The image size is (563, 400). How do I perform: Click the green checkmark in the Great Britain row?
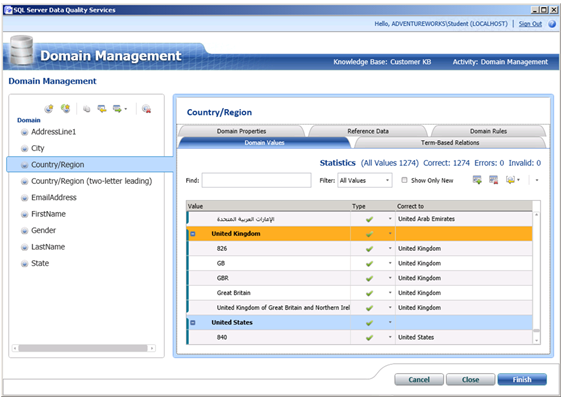369,293
